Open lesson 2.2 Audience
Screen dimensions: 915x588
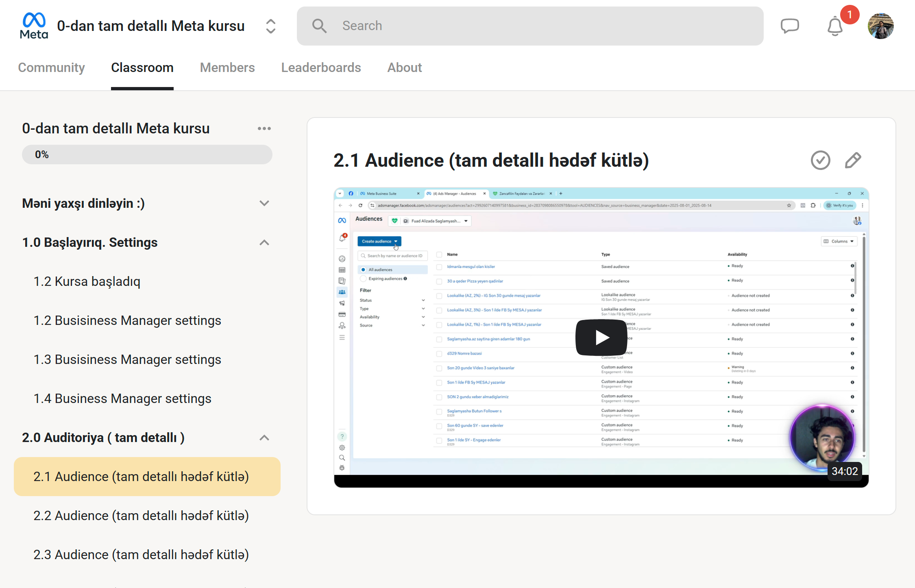tap(141, 516)
